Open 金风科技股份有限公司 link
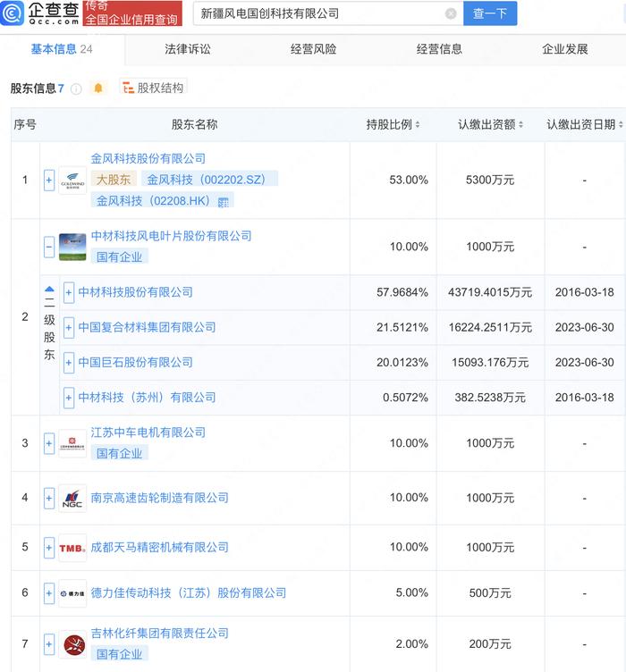This screenshot has height=672, width=626. (x=148, y=159)
